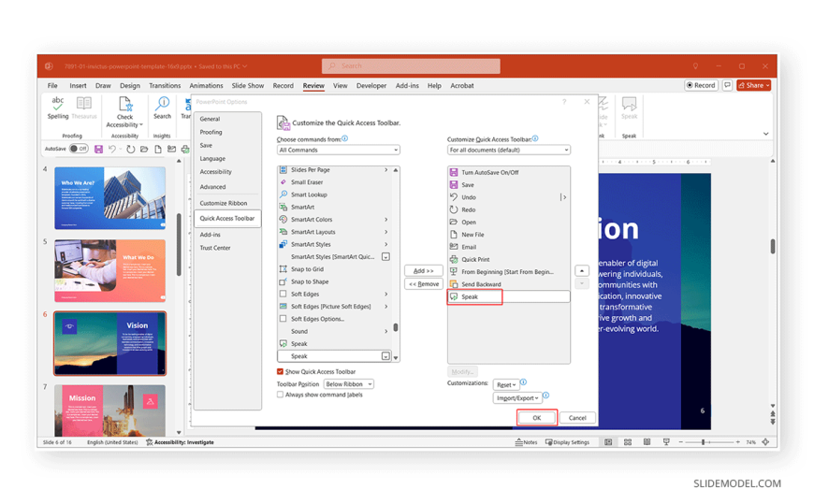Open the Check Accessibility tool

(x=124, y=111)
